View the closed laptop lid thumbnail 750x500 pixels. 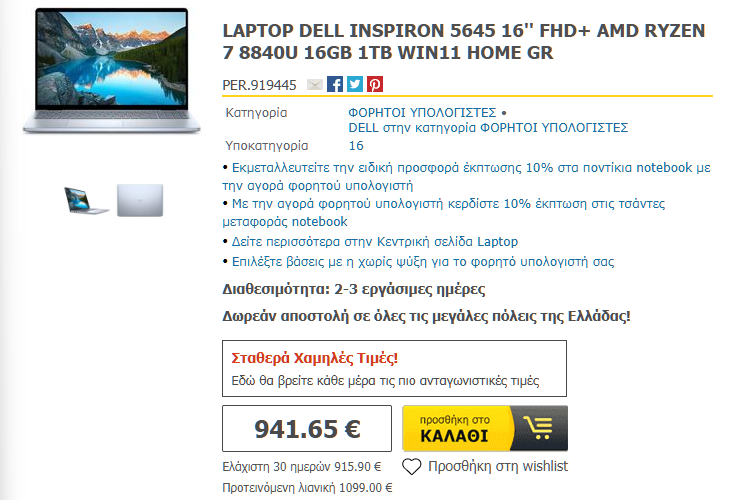(x=137, y=200)
